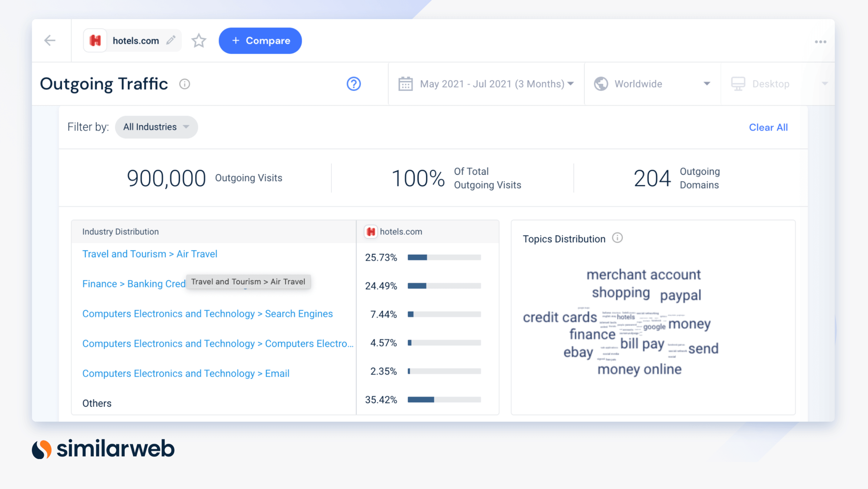868x489 pixels.
Task: Click the Desktop device icon
Action: point(738,83)
